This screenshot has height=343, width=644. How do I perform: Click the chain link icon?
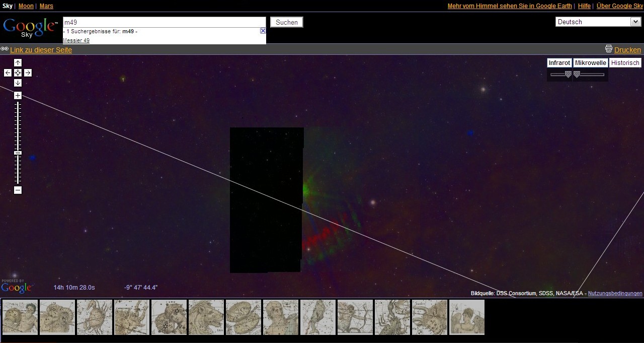(5, 49)
